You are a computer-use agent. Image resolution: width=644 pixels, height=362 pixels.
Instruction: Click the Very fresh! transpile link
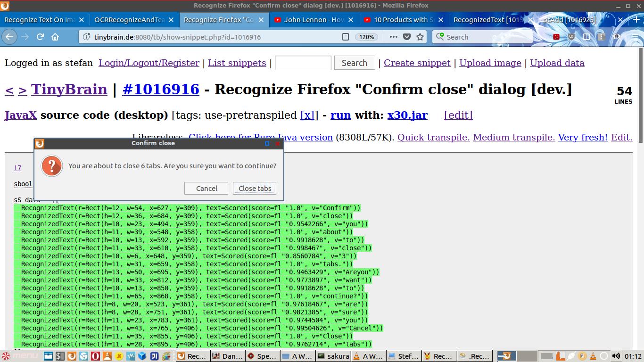[583, 137]
